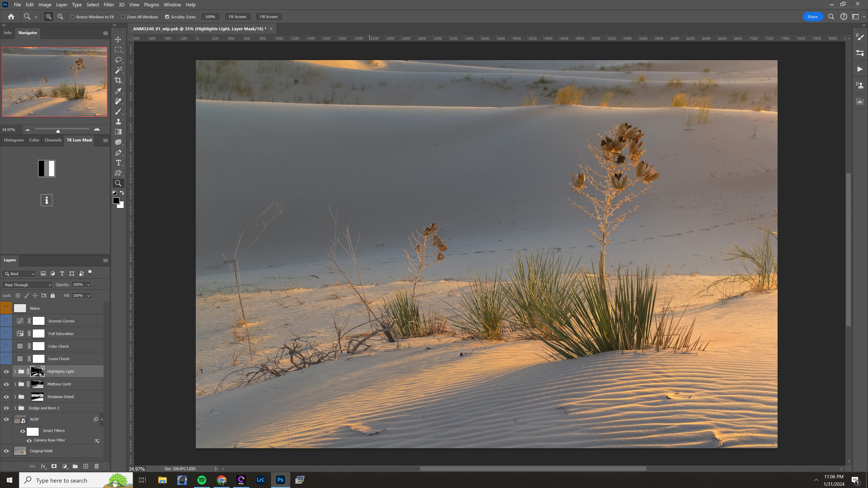Expand the Midtone Contr group

(15, 384)
